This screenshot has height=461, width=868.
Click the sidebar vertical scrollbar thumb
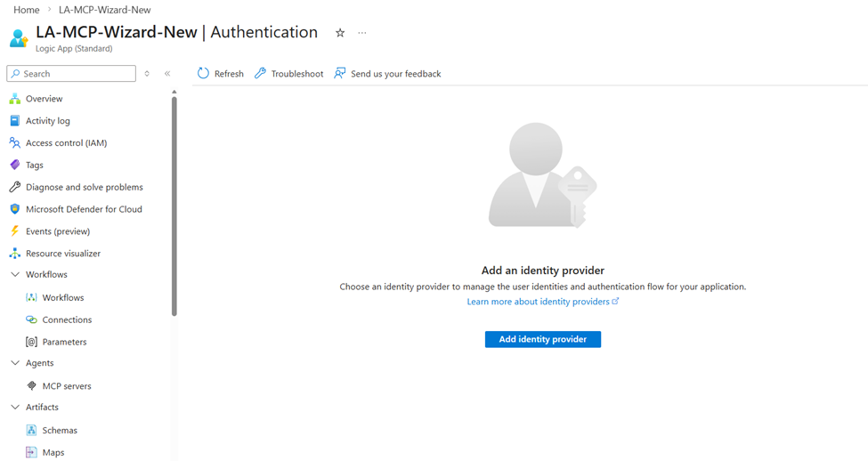[174, 206]
